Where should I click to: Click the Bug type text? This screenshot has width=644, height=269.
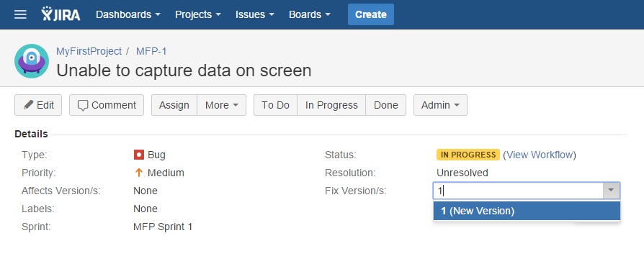point(156,155)
